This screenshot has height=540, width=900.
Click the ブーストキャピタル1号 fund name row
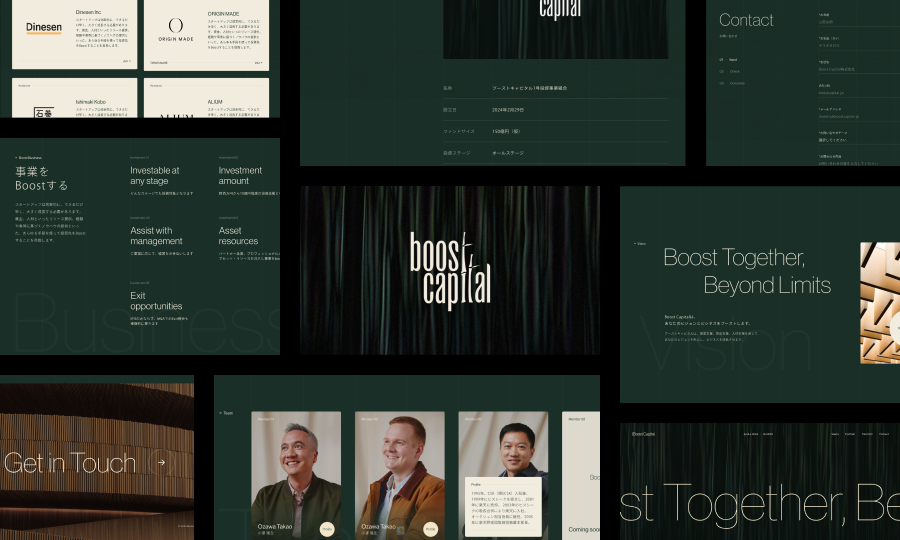click(556, 88)
